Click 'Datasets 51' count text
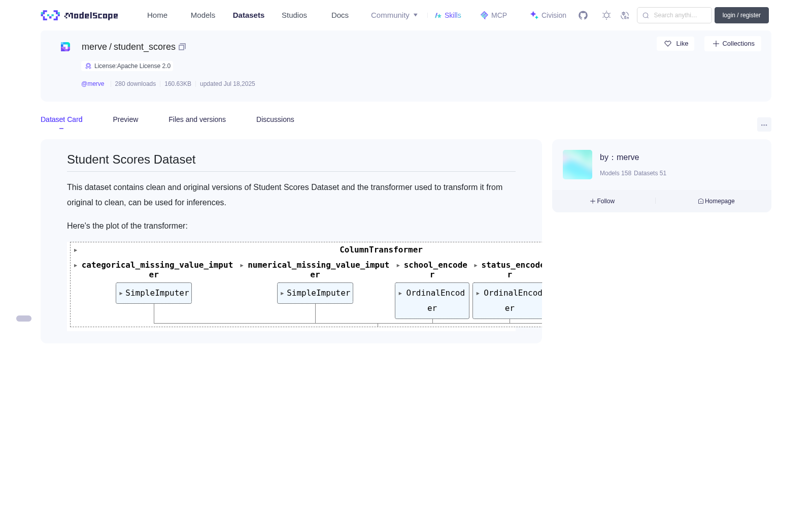This screenshot has height=508, width=812. [650, 173]
